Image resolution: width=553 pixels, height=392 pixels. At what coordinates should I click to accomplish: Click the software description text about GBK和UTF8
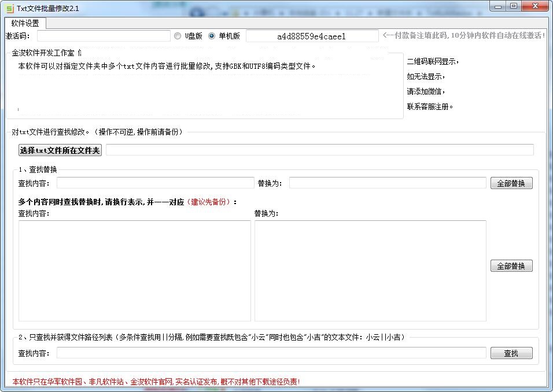point(167,66)
